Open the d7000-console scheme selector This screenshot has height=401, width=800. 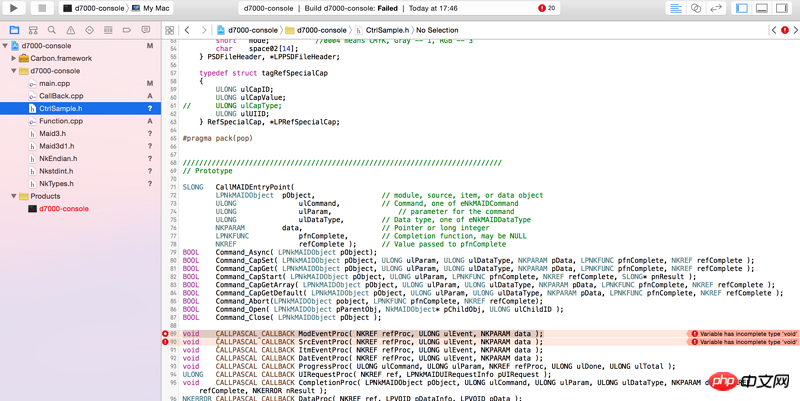(94, 8)
